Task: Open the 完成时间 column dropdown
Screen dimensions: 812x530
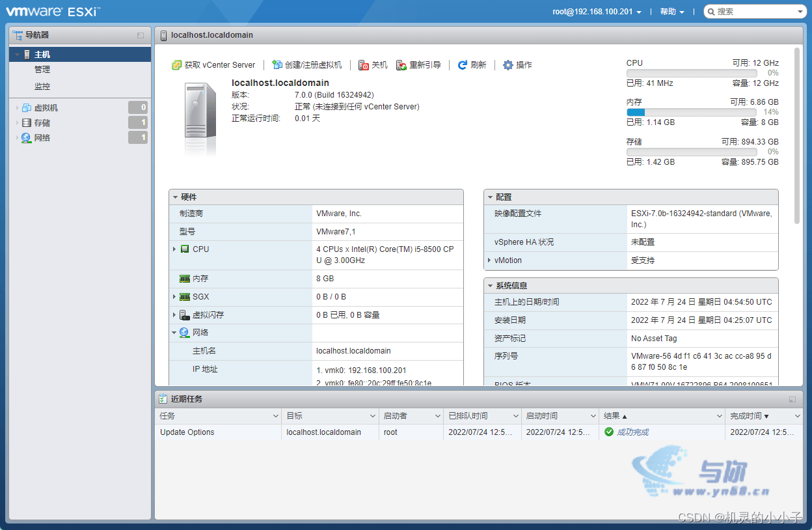Action: tap(798, 416)
